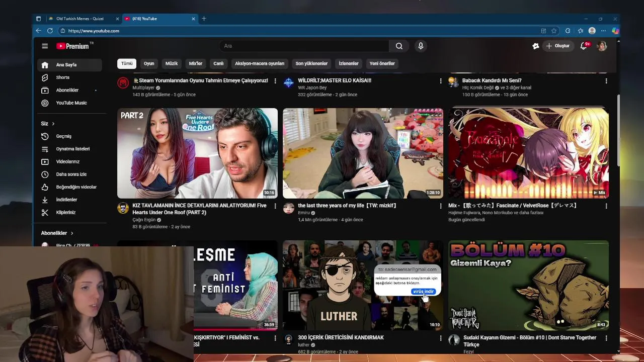Screen dimensions: 644x362
Task: Open options for Sudaki Kayanın Gizemi video
Action: [606, 338]
